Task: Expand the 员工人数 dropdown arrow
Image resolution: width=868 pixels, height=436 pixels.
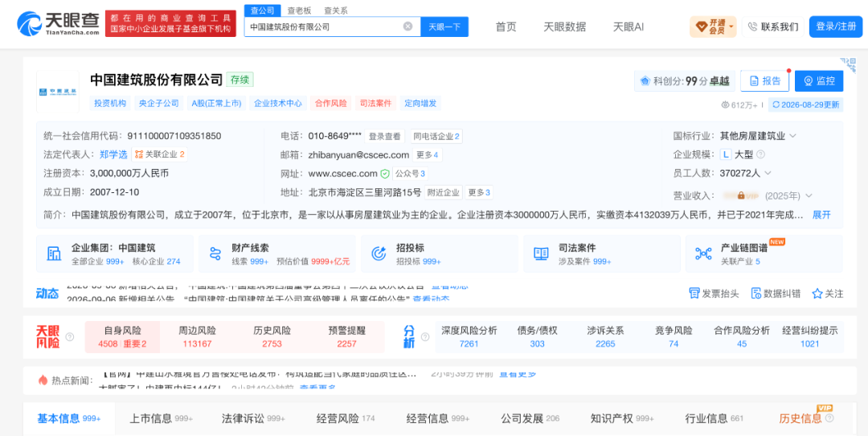Action: pyautogui.click(x=768, y=174)
